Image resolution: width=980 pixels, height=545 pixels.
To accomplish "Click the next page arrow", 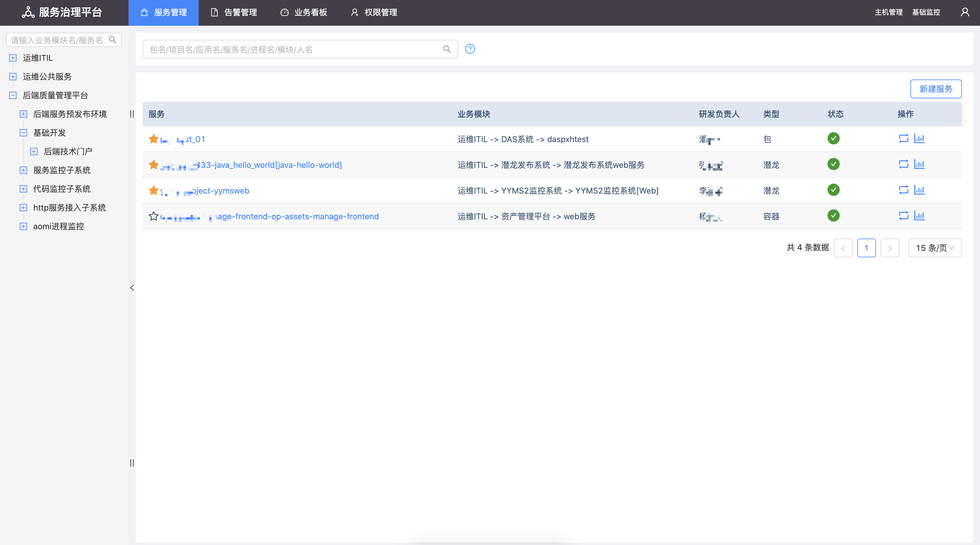I will [x=890, y=248].
